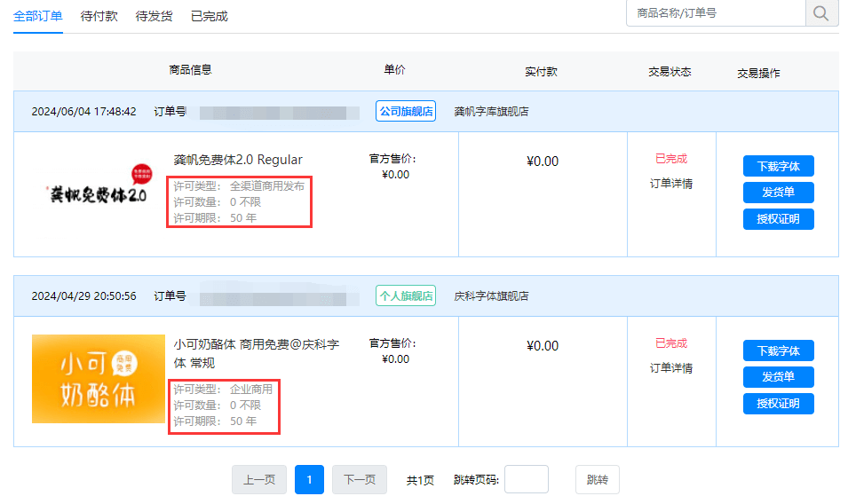
Task: Go to next page with 下一页
Action: [360, 480]
